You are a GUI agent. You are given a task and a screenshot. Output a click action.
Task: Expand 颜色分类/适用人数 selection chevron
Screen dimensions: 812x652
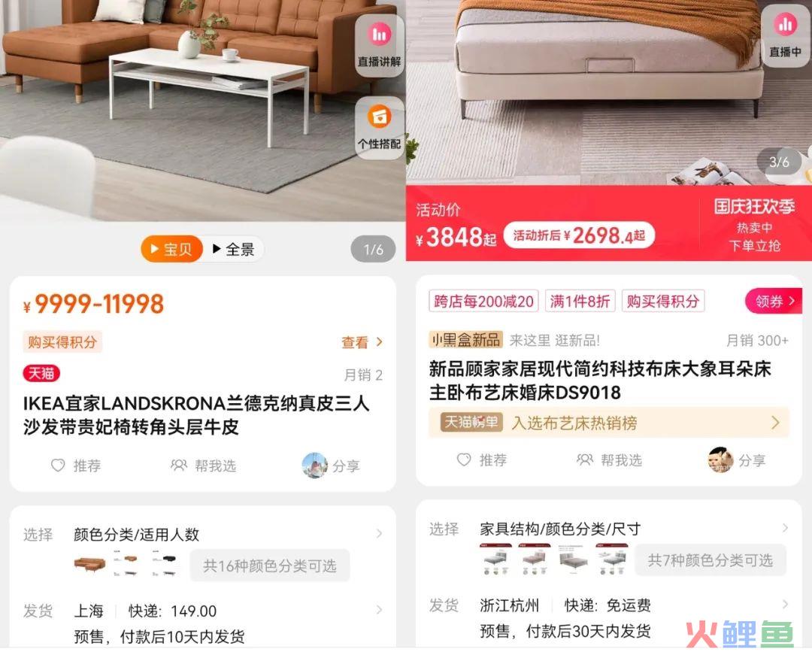pos(380,533)
